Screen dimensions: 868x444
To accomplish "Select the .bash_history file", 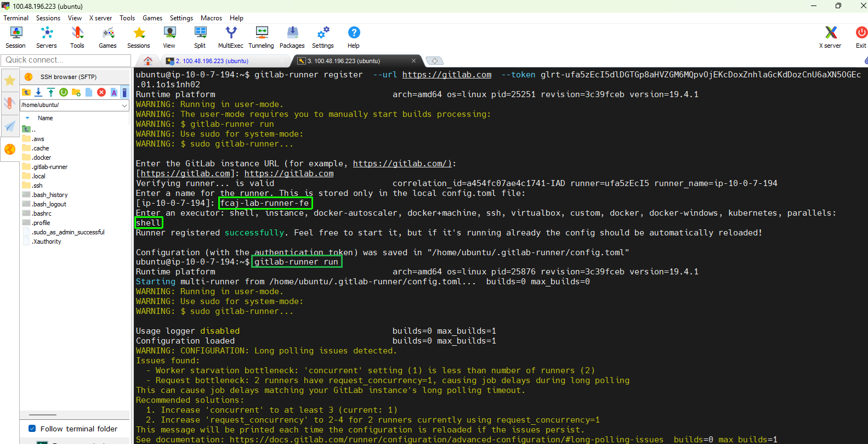I will [50, 195].
